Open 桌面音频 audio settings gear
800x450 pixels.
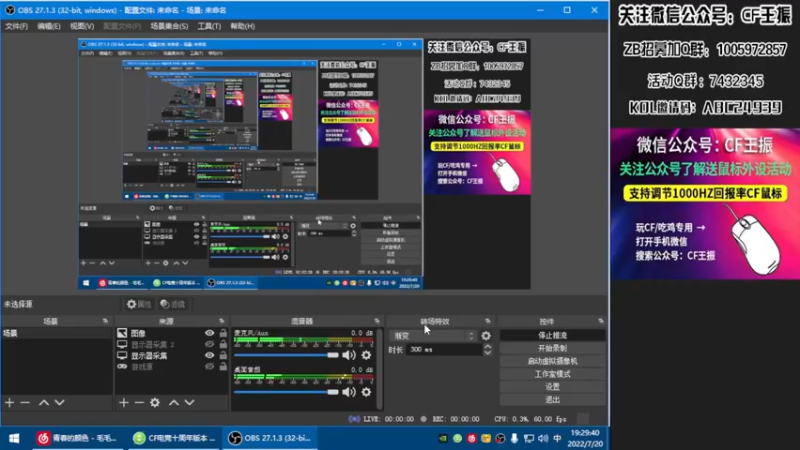366,392
